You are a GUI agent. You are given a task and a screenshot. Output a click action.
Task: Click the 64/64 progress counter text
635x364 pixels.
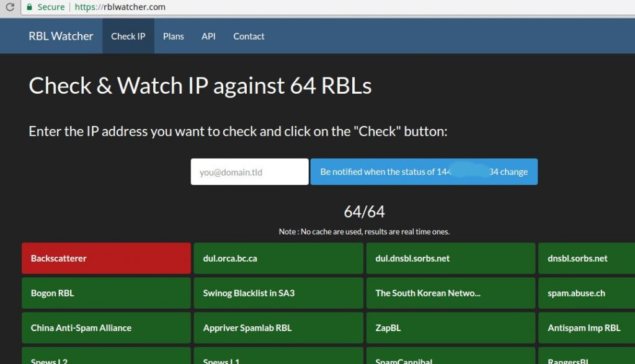364,211
